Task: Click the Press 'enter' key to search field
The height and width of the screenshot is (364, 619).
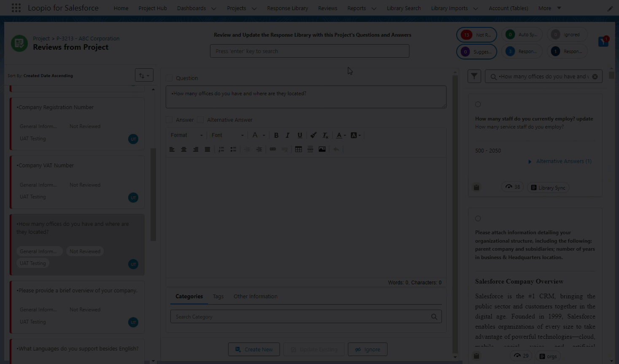Action: click(309, 51)
